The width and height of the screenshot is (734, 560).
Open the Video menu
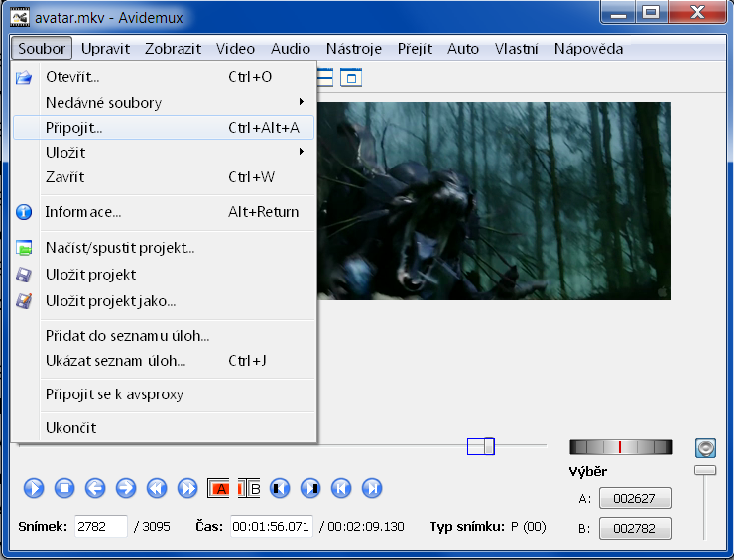coord(235,49)
